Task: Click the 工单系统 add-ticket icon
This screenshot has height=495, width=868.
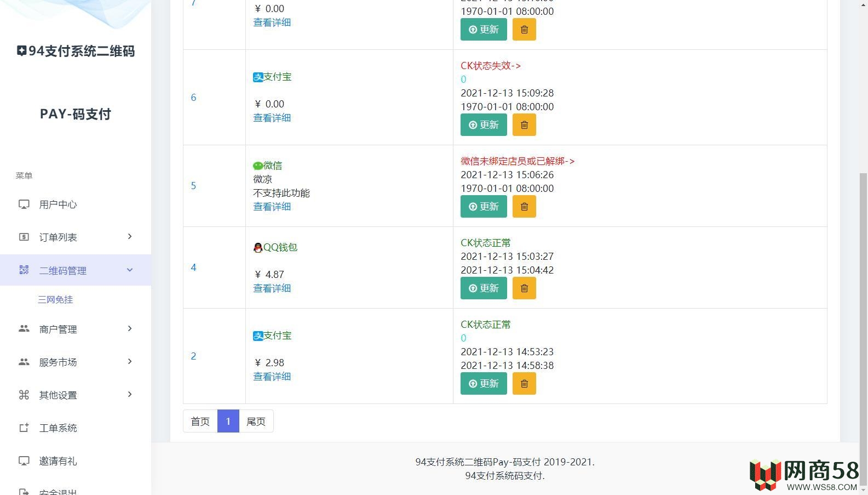Action: click(24, 428)
